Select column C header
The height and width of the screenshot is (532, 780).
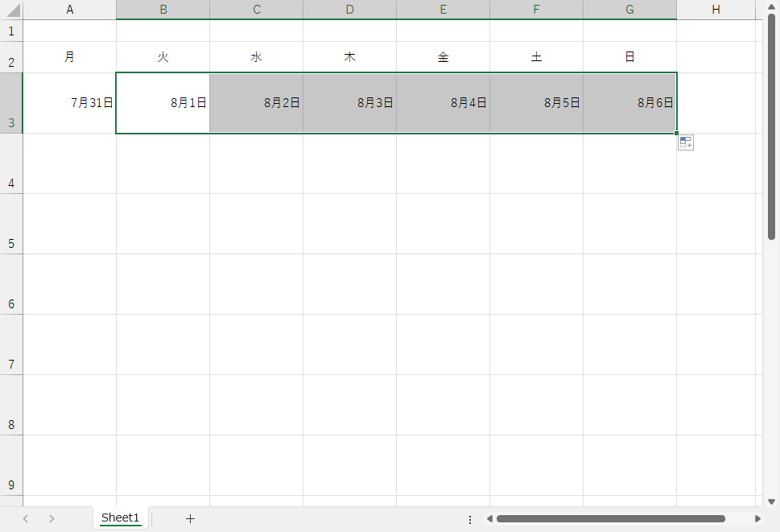[257, 10]
